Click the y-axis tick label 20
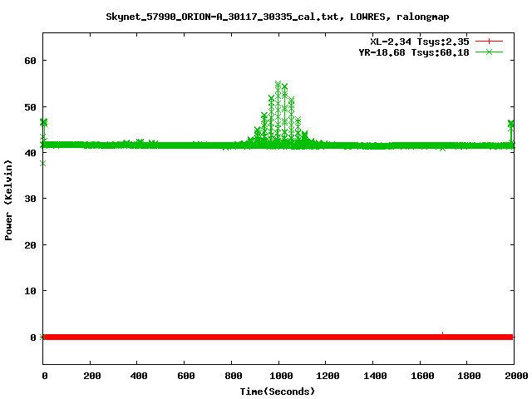Image resolution: width=532 pixels, height=399 pixels. pos(30,245)
